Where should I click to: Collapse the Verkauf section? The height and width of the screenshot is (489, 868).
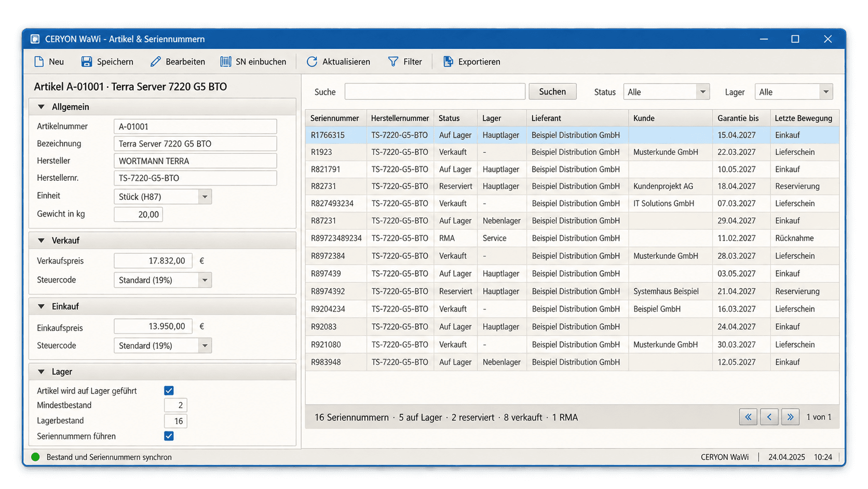pyautogui.click(x=41, y=241)
